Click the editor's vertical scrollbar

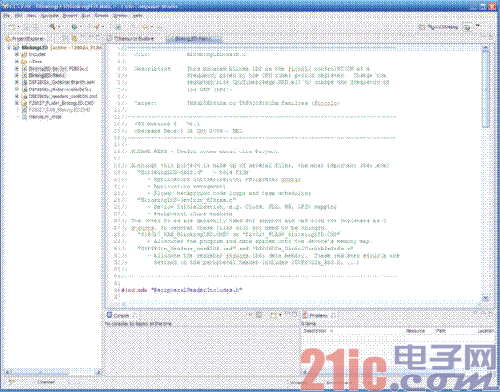coord(486,173)
